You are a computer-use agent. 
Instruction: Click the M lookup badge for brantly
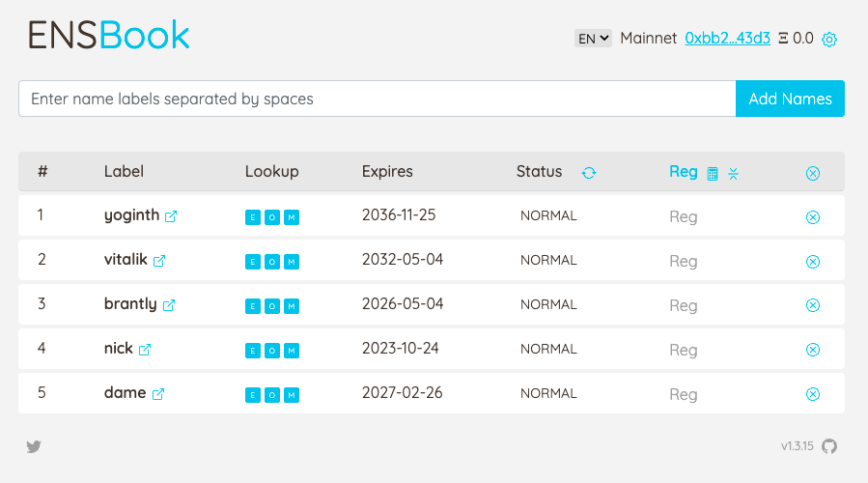292,306
